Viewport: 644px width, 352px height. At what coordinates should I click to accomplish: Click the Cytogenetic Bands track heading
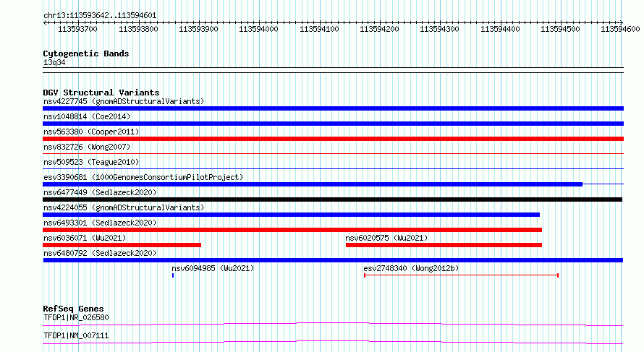pos(86,53)
